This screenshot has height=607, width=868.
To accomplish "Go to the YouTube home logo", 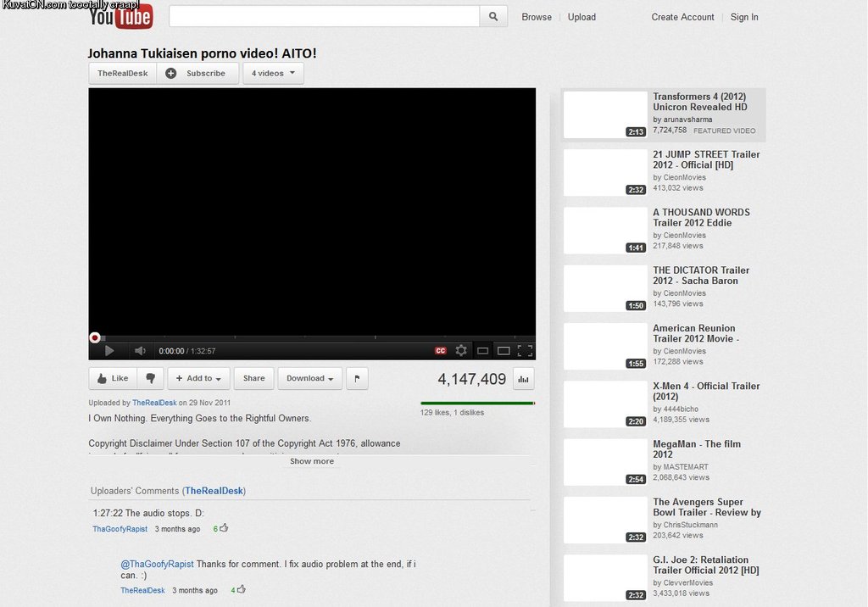I will click(120, 17).
